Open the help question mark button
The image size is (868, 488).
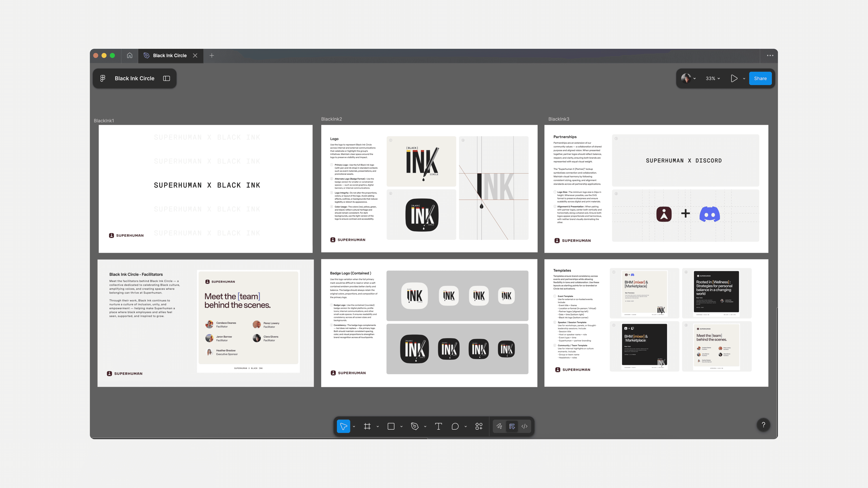tap(763, 425)
